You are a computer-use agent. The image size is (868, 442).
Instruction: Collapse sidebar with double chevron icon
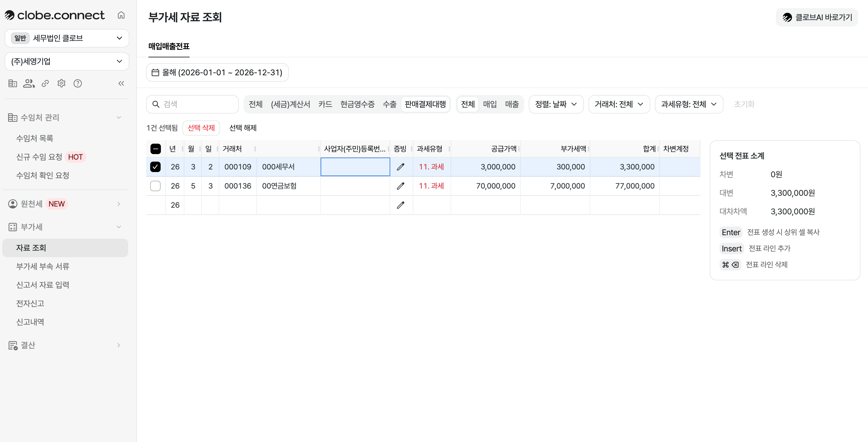coord(121,83)
